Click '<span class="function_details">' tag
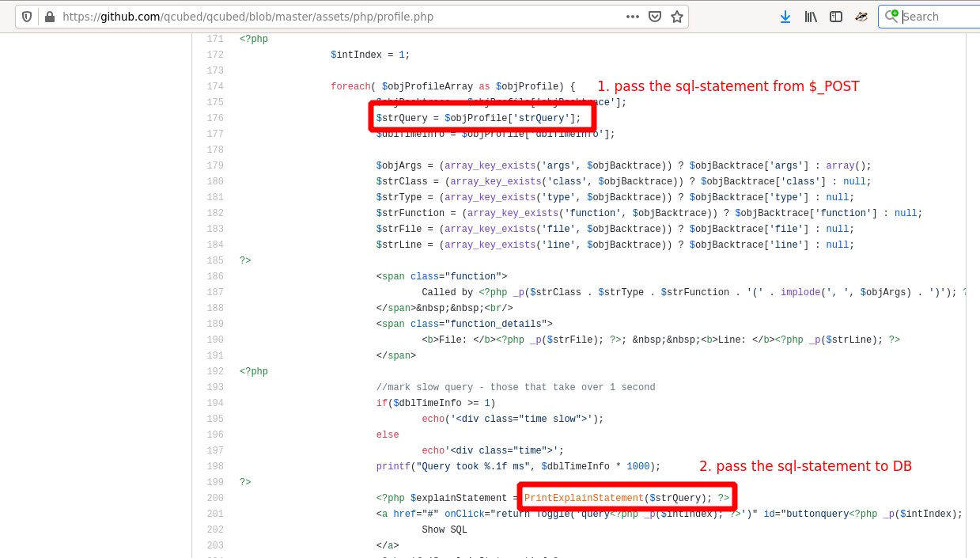 464,324
